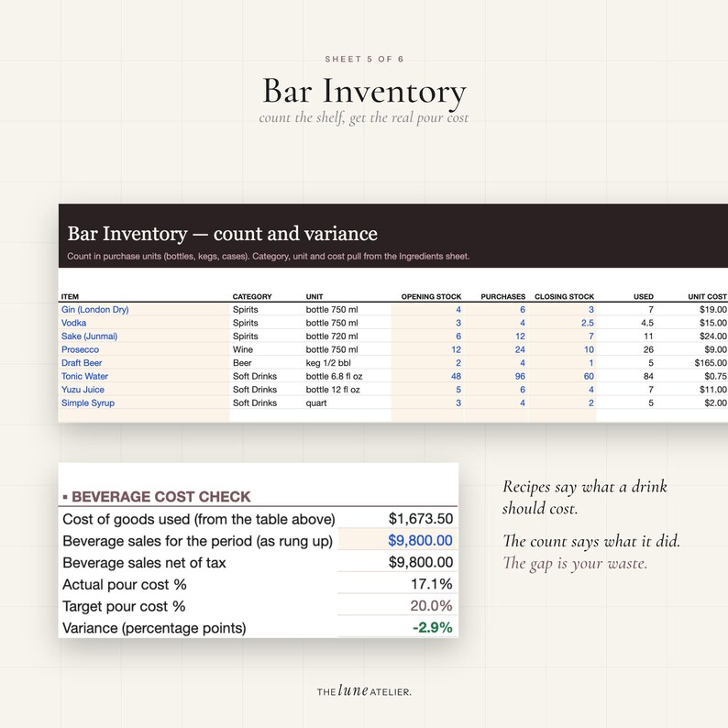Select Sake purchases cell 12
Image resolution: width=728 pixels, height=728 pixels.
[x=497, y=336]
